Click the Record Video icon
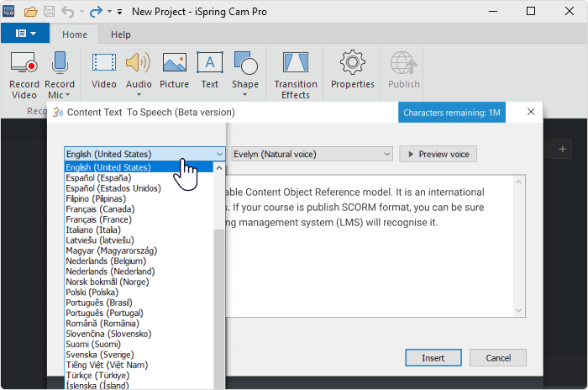 pyautogui.click(x=24, y=62)
